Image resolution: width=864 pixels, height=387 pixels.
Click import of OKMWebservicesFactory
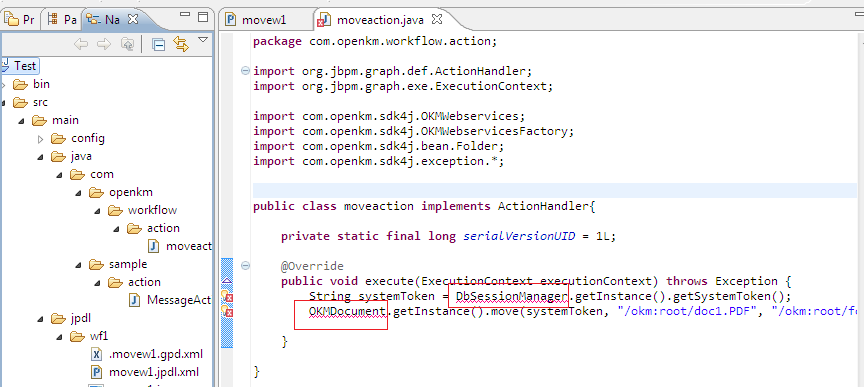414,131
